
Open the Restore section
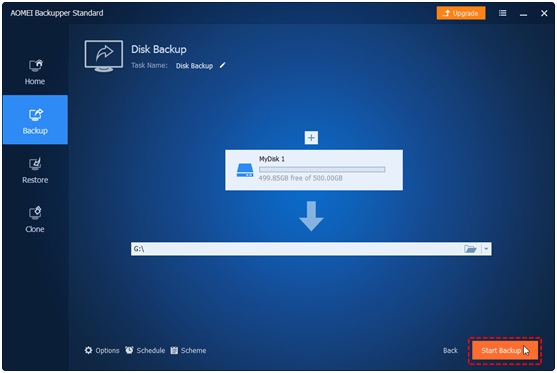click(x=35, y=171)
